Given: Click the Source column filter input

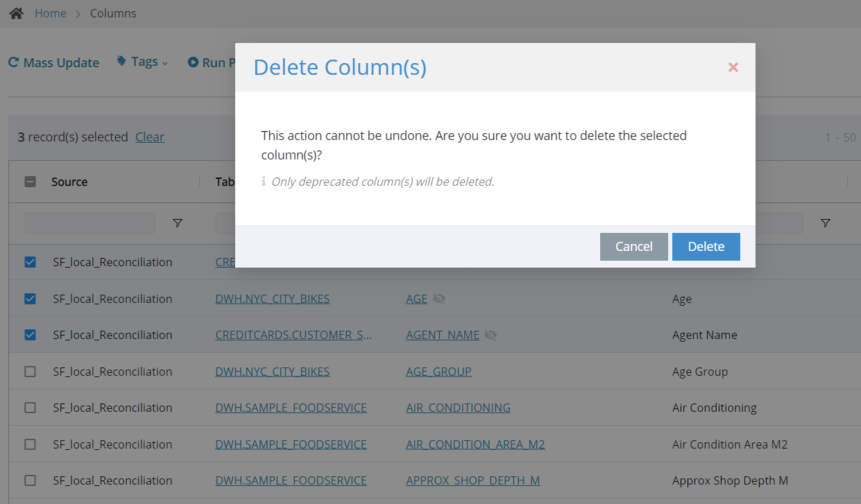Looking at the screenshot, I should [89, 223].
